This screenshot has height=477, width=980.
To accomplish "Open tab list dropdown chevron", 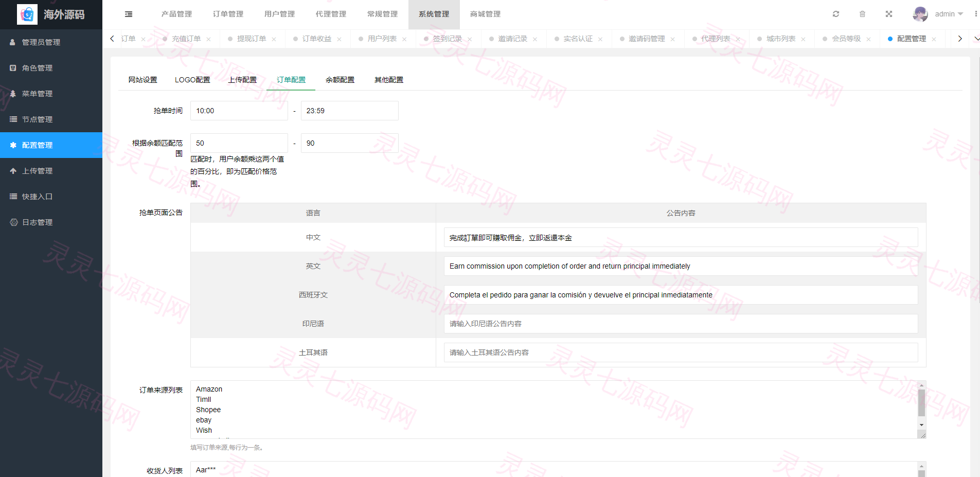I will [976, 39].
